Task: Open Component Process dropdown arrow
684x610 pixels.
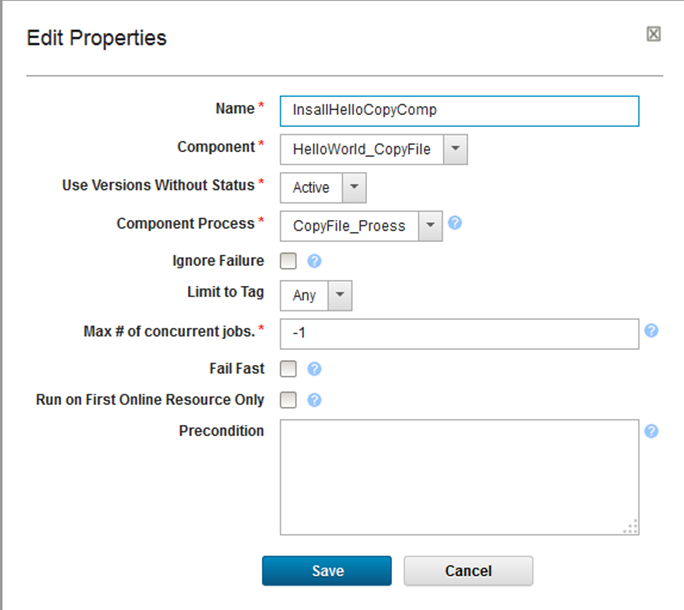Action: [430, 225]
